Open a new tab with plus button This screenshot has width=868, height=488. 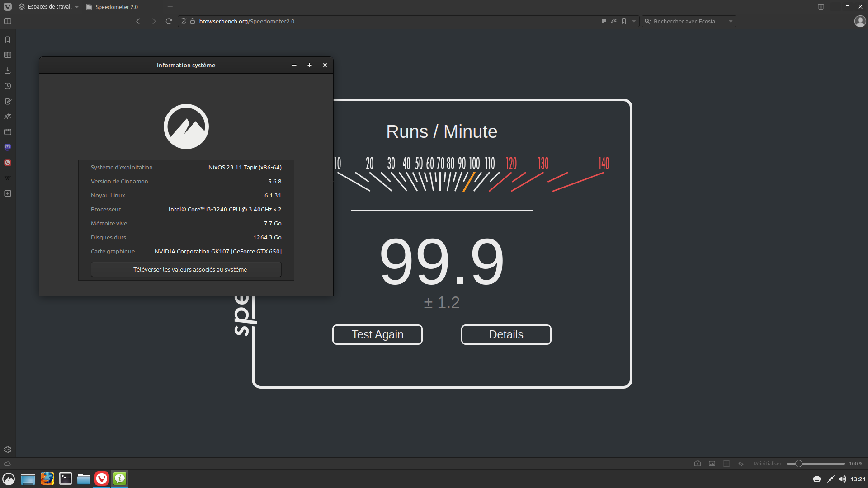170,7
